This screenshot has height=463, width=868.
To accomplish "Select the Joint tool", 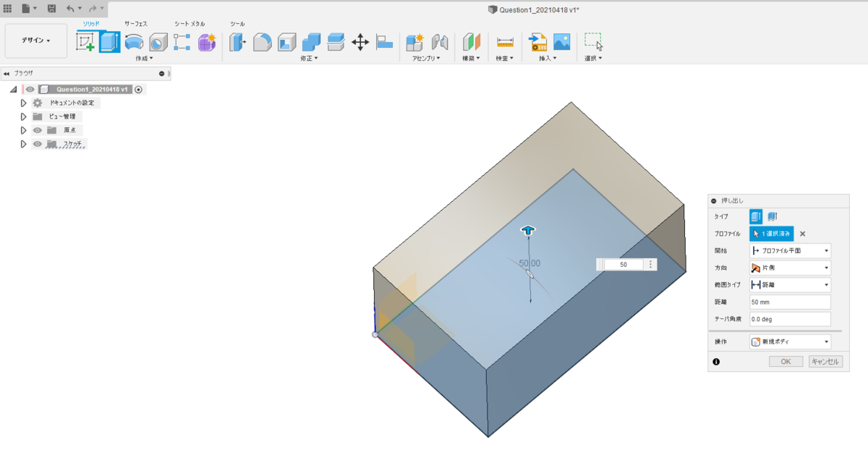I will (x=440, y=42).
